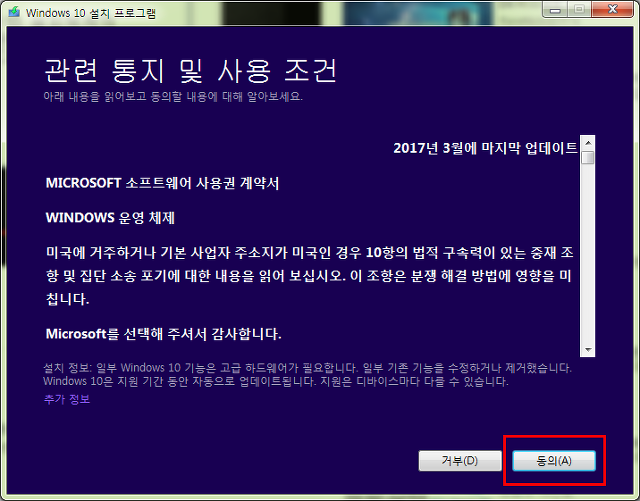This screenshot has height=501, width=640.
Task: Close the Windows 10 setup window
Action: click(x=612, y=10)
